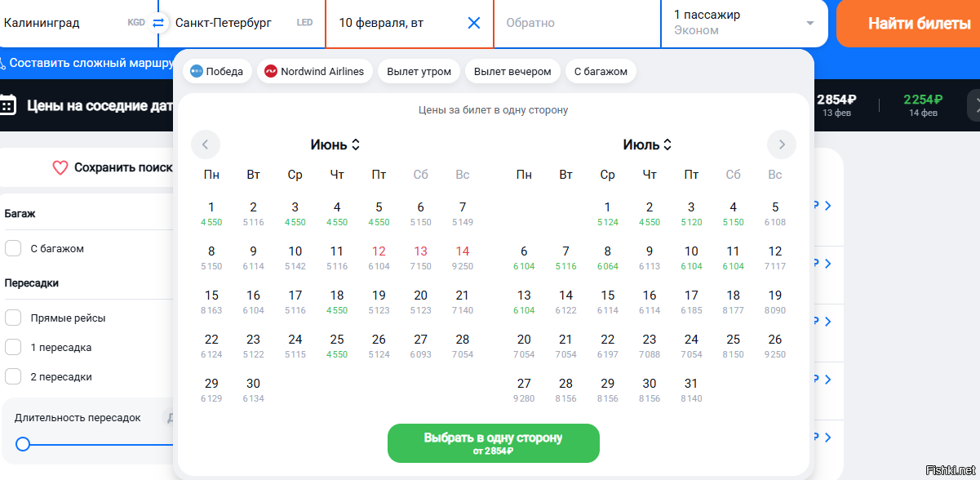Clear the departure date with X icon

[x=474, y=23]
